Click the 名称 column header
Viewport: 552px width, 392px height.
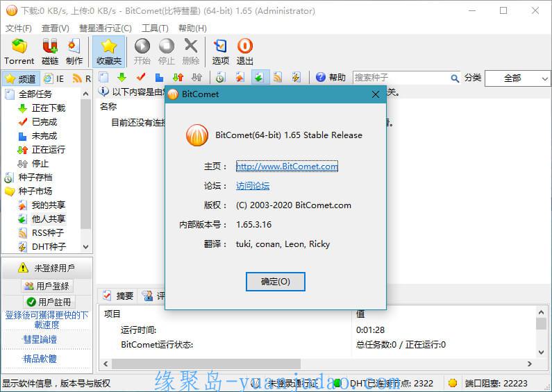coord(108,107)
